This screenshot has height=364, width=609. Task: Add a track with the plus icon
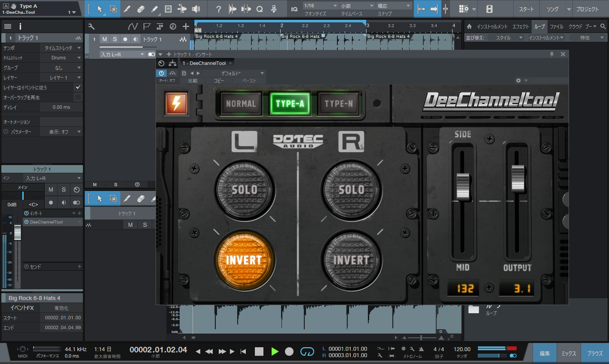tap(186, 26)
